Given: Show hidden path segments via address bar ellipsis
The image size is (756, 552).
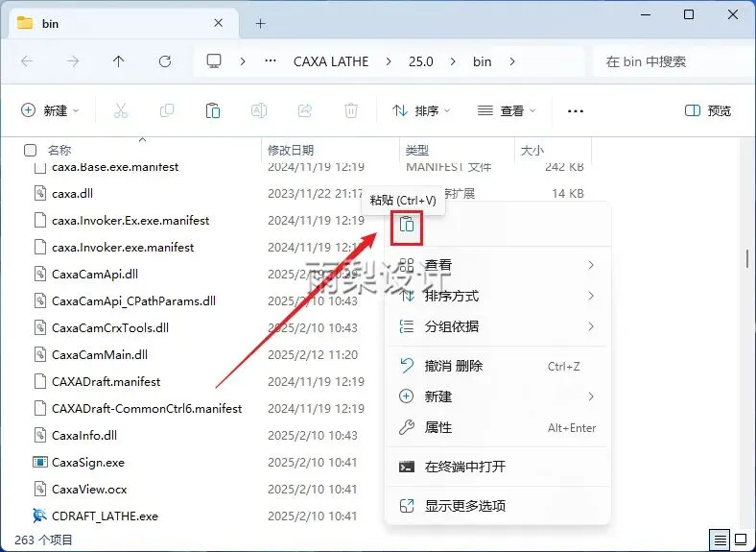Looking at the screenshot, I should (x=271, y=61).
